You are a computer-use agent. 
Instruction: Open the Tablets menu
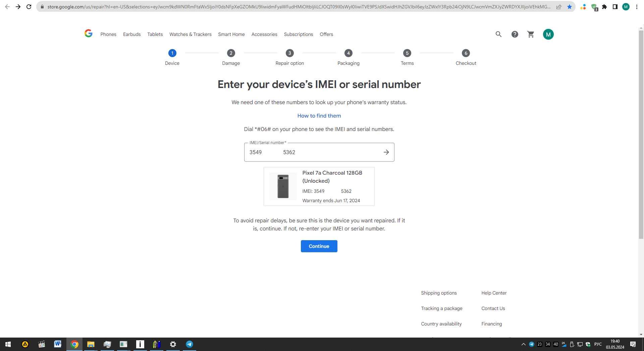point(155,34)
